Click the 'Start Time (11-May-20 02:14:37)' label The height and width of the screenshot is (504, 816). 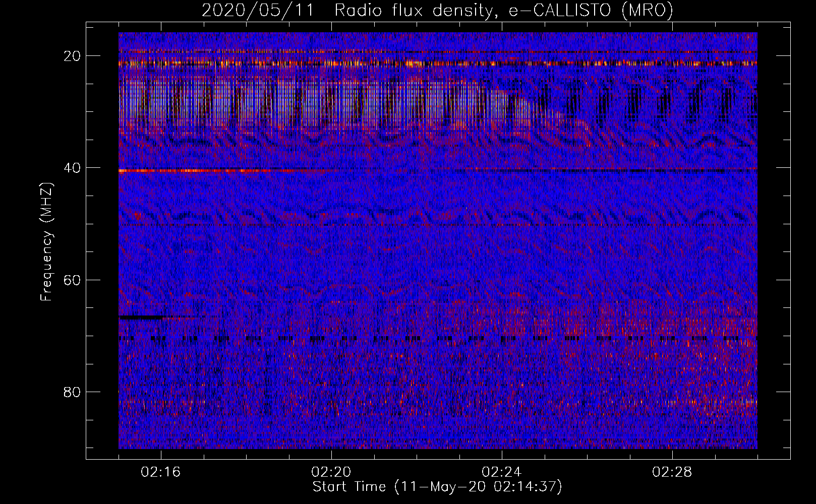437,487
